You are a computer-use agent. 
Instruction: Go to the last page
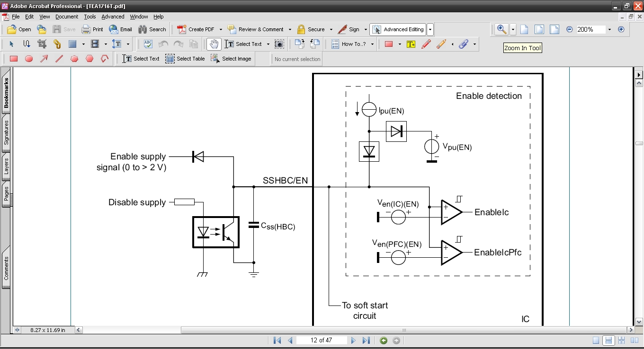coord(366,340)
